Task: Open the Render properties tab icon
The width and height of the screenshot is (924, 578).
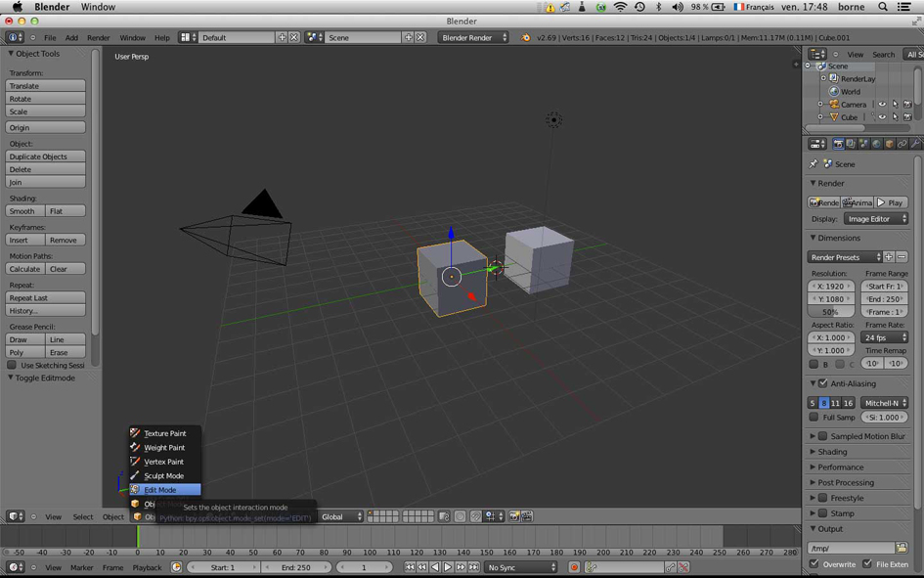Action: pos(838,144)
